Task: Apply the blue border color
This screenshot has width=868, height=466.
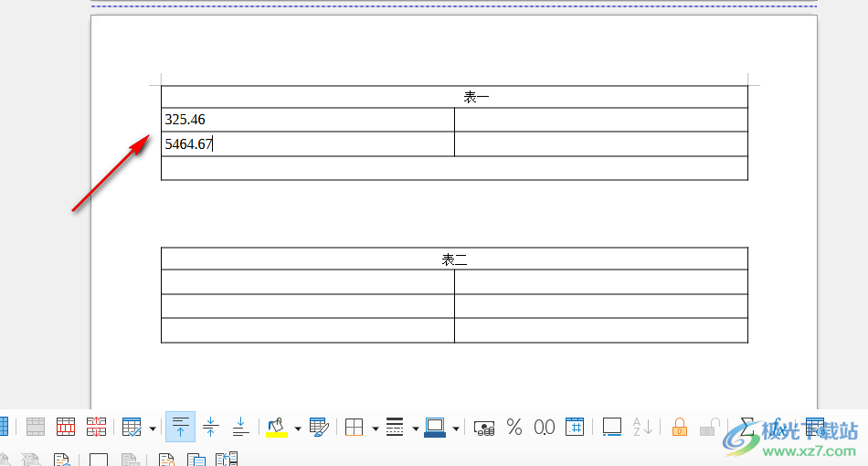Action: [x=435, y=428]
